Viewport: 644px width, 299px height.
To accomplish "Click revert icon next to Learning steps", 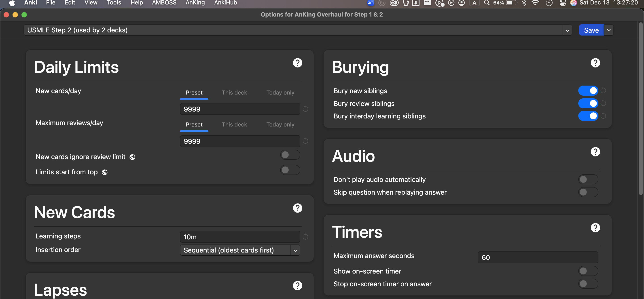I will [x=305, y=237].
